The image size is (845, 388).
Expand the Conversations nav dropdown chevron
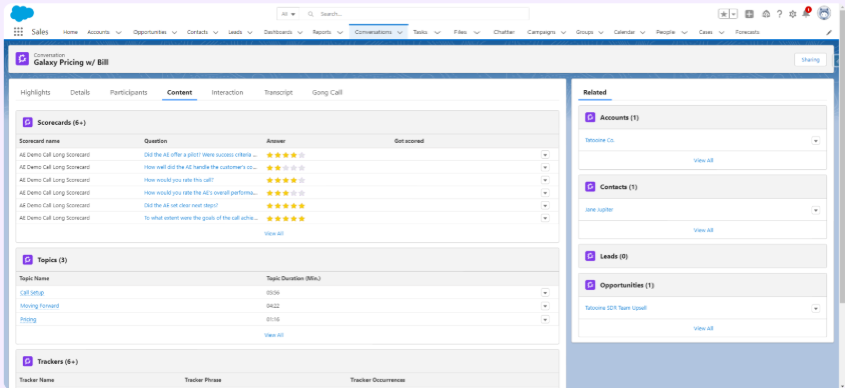pos(400,32)
